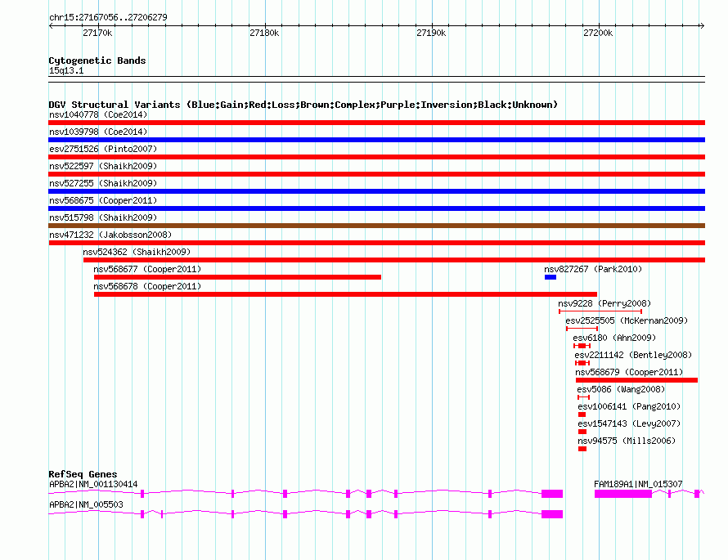Select the nsv94575 small red block
Screen dimensions: 728x560
pos(582,449)
